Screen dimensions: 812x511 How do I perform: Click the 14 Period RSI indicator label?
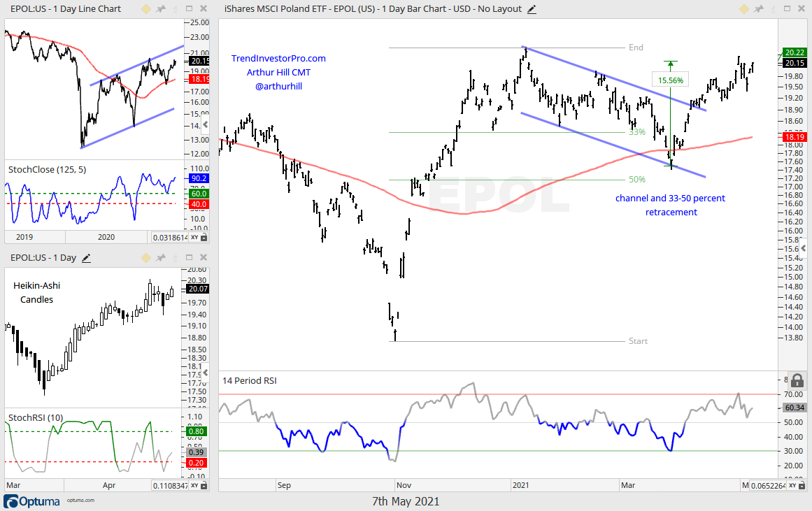tap(250, 380)
